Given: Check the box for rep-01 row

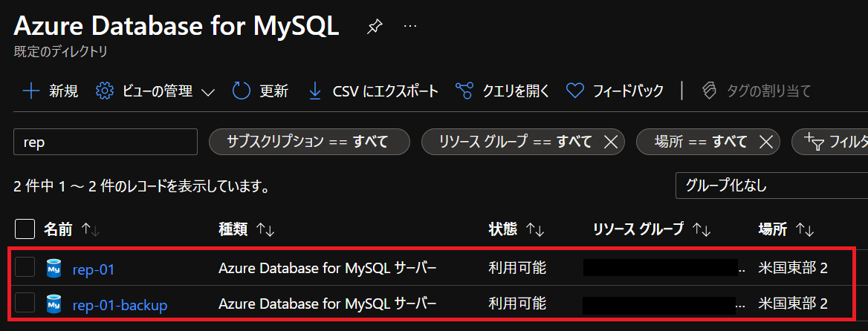Looking at the screenshot, I should [25, 267].
